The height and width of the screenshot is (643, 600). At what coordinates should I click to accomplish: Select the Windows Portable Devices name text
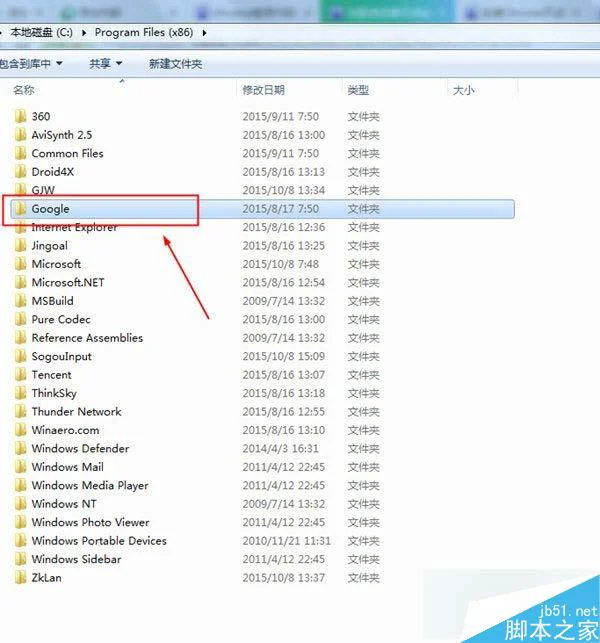[x=99, y=541]
